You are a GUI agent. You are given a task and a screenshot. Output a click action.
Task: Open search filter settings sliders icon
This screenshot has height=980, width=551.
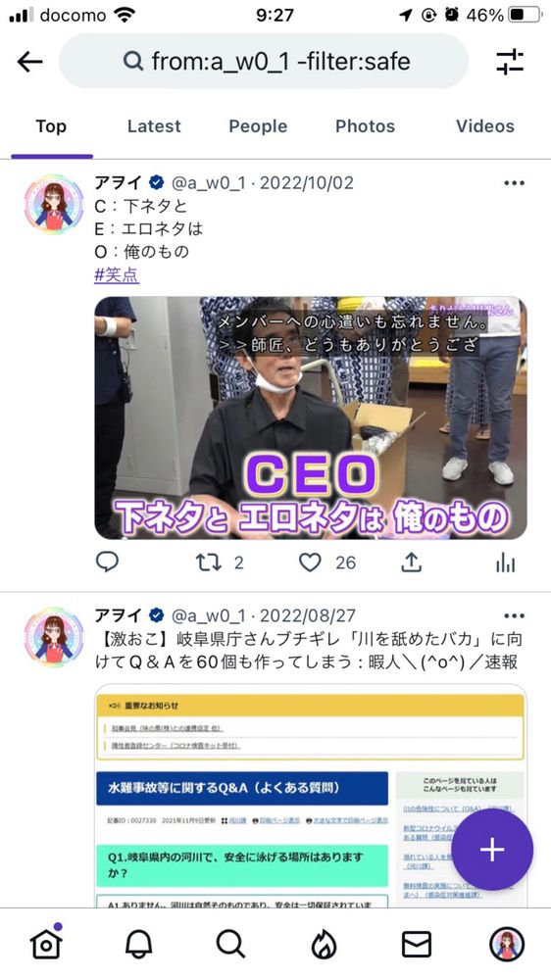(x=510, y=61)
